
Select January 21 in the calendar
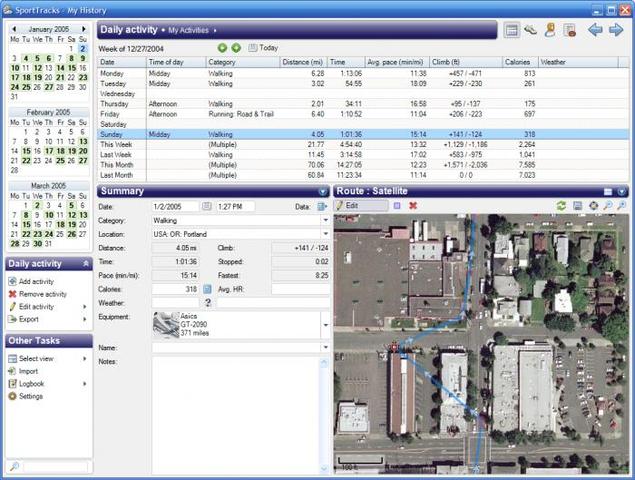[x=60, y=77]
